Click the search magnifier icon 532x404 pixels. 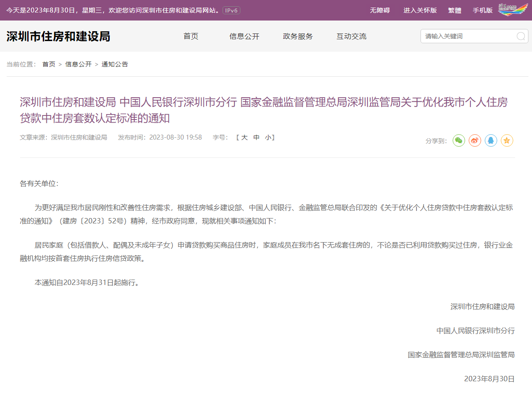(520, 37)
